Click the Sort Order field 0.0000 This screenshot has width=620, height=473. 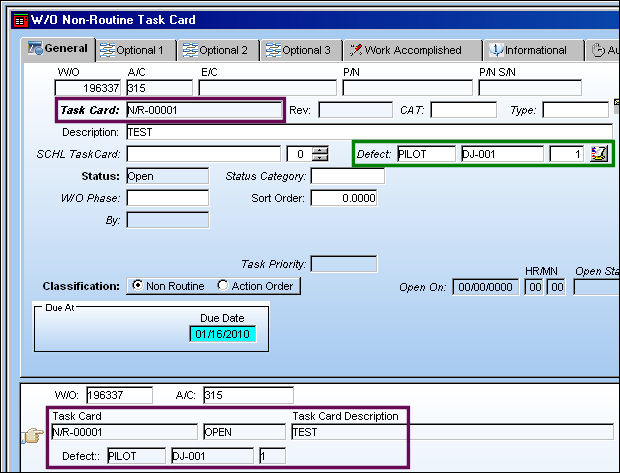click(344, 198)
